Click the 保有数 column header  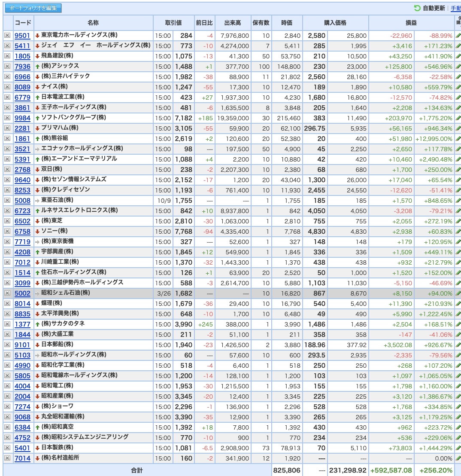click(x=261, y=22)
